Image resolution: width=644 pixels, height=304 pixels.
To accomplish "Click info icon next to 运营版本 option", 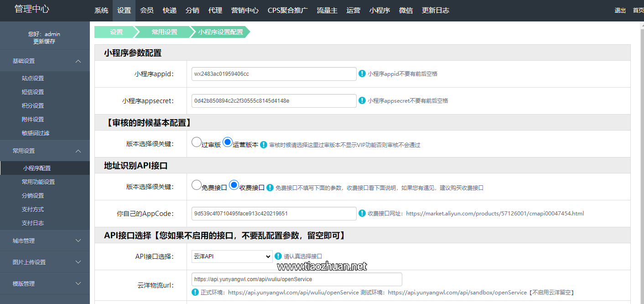I will tap(263, 145).
